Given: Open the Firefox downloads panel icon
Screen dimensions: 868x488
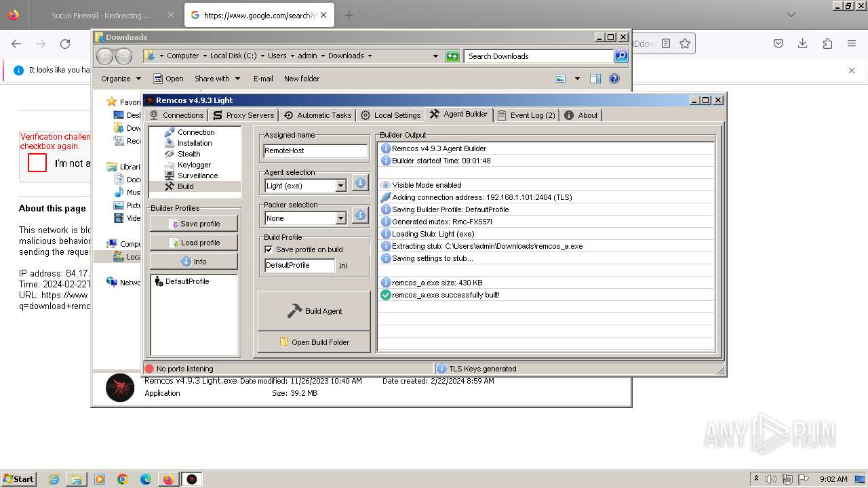Looking at the screenshot, I should [803, 43].
